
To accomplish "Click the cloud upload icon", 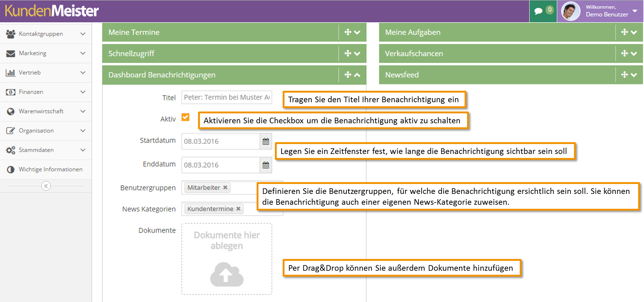I will click(x=227, y=274).
